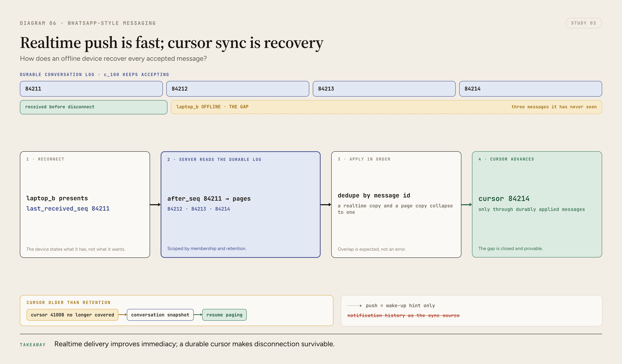Click 'cursor 41008 no longer covered' chip
Screen dimensions: 622x364
pos(72,315)
